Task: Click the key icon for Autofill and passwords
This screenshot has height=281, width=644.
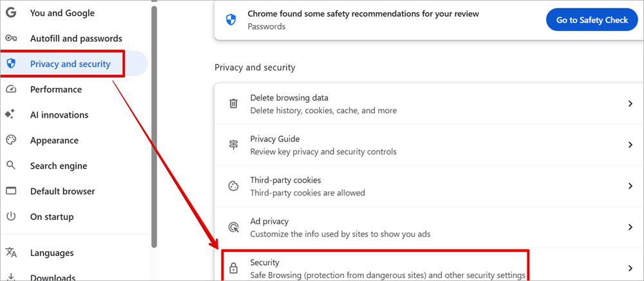Action: click(10, 39)
